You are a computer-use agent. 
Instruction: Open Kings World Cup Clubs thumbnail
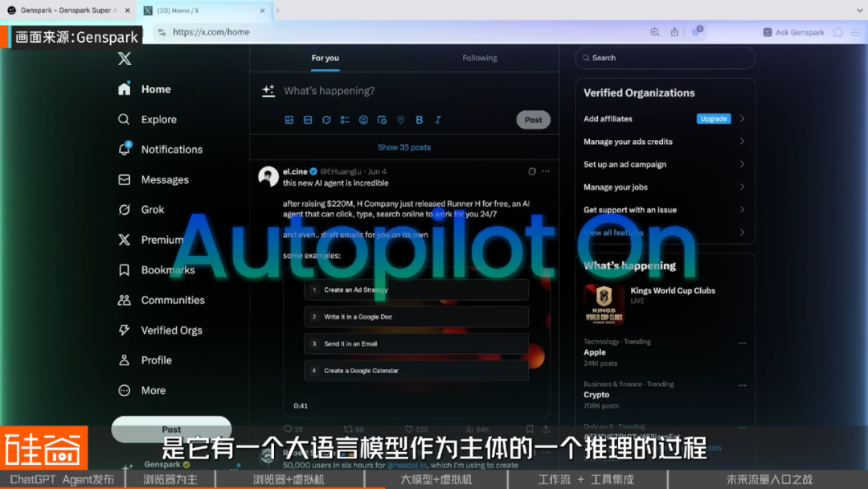[604, 304]
